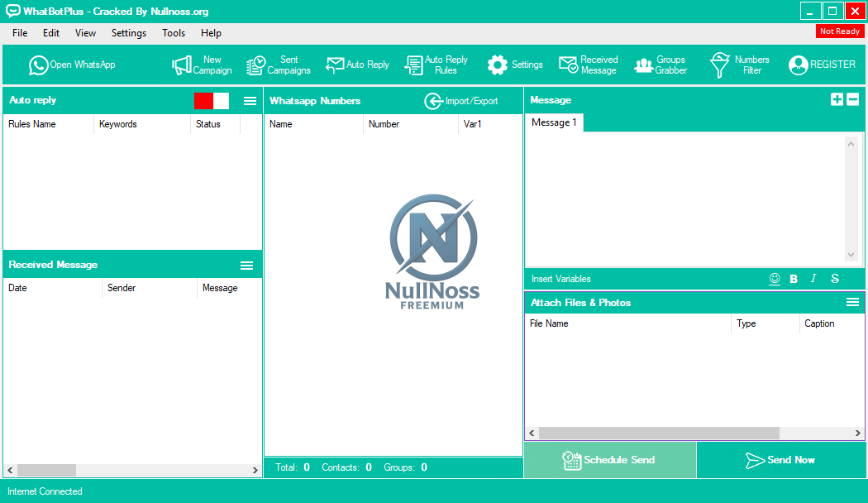This screenshot has width=868, height=503.
Task: Select the Auto Reply toolbar icon
Action: click(x=357, y=65)
